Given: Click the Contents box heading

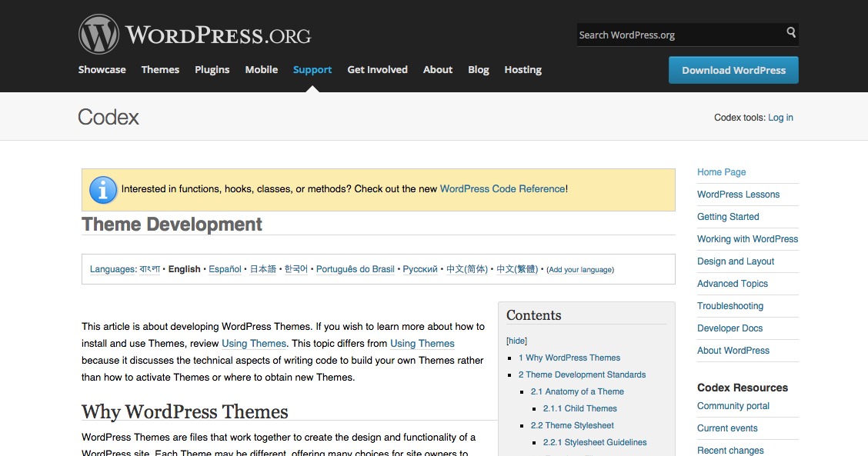Looking at the screenshot, I should coord(533,315).
